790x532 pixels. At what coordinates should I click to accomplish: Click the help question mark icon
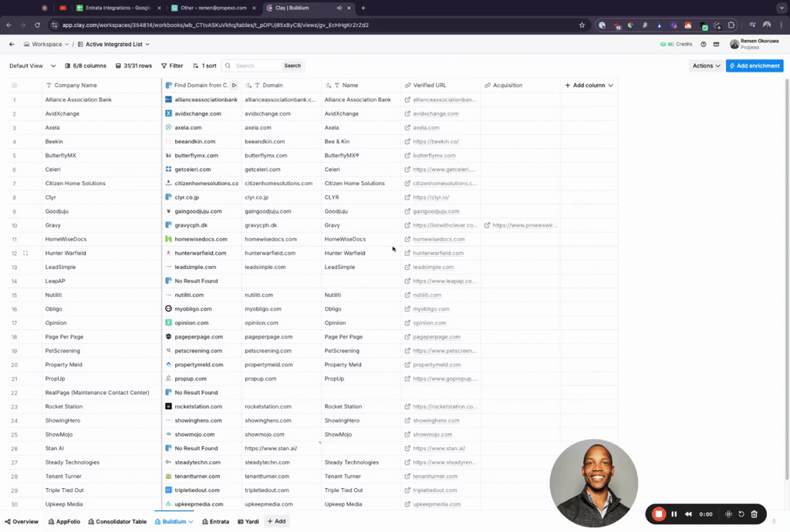[704, 45]
